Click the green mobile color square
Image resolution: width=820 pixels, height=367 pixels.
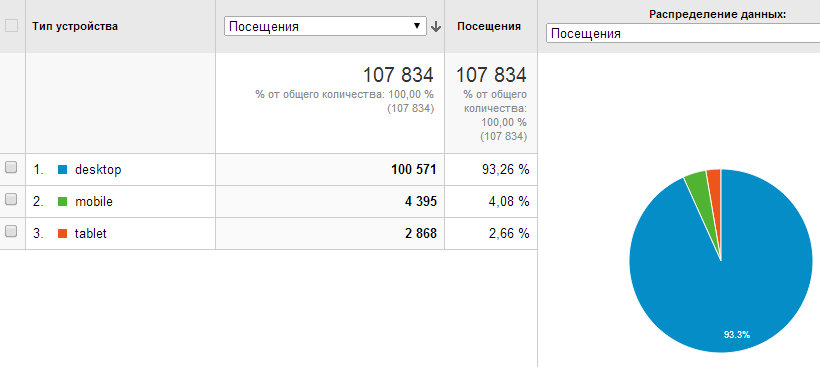[62, 202]
